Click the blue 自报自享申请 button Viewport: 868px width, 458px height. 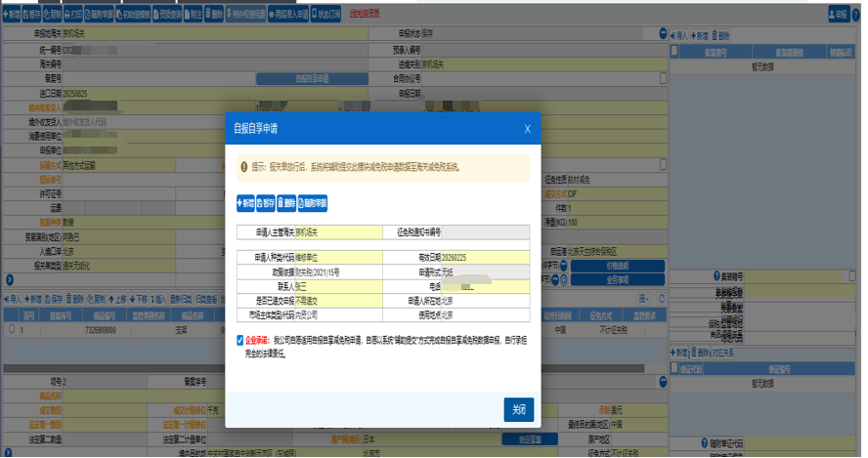pyautogui.click(x=311, y=78)
